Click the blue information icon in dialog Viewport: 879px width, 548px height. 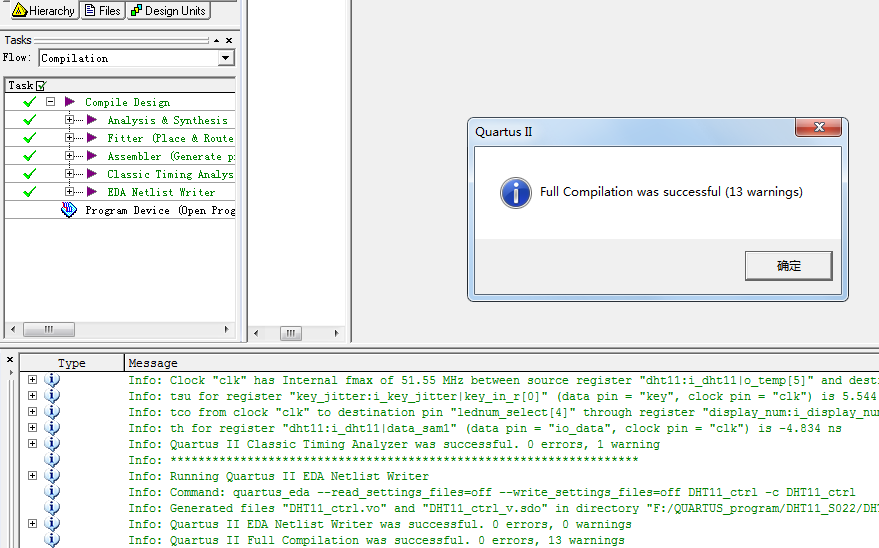click(x=516, y=193)
